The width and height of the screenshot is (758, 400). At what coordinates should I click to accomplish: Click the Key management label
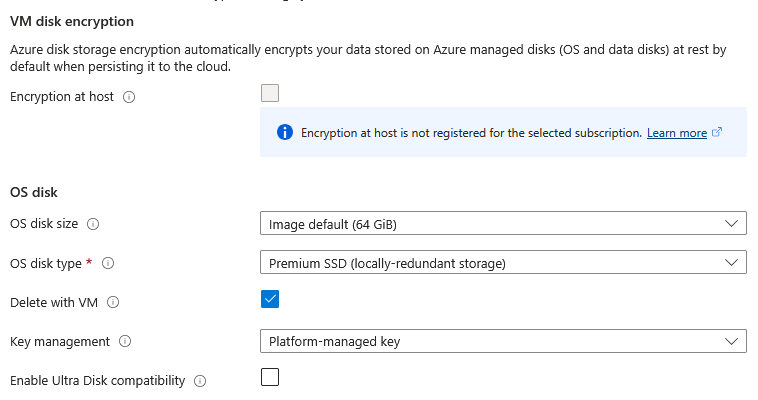(x=60, y=342)
